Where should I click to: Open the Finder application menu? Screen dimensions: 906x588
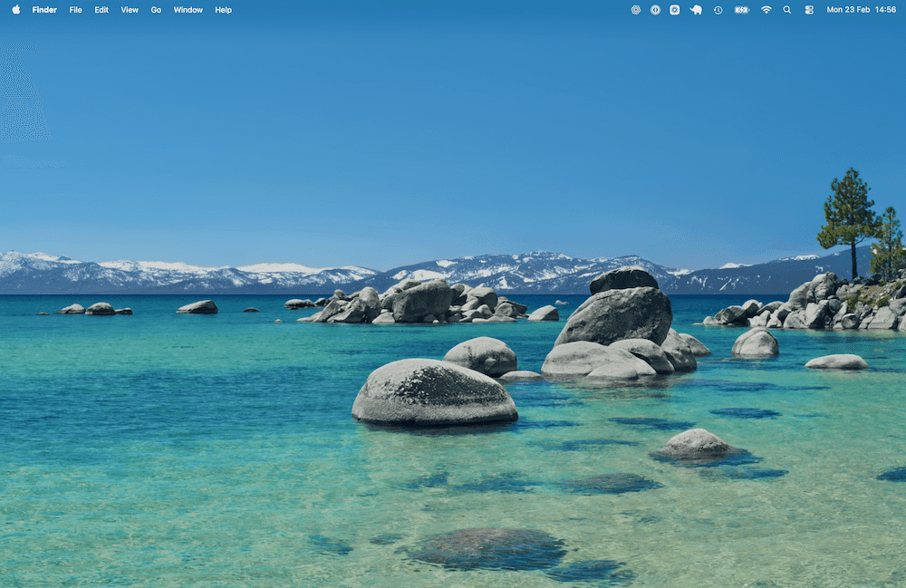(x=43, y=10)
